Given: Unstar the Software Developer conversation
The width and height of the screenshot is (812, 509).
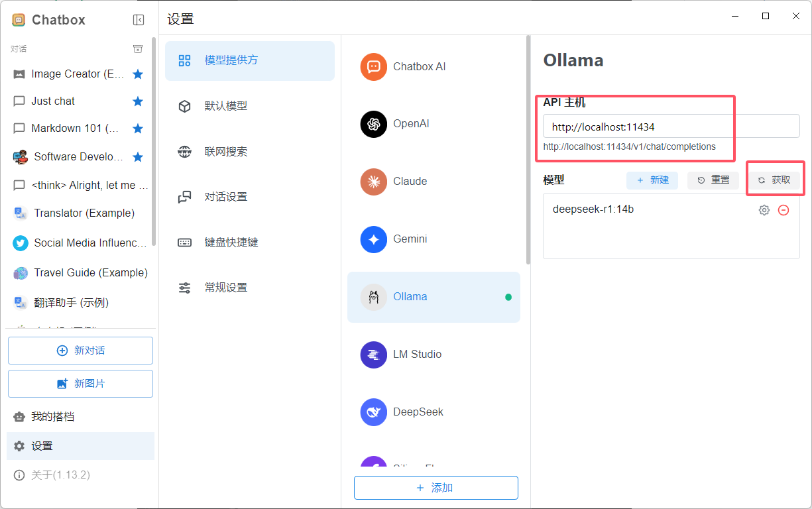Looking at the screenshot, I should (x=138, y=157).
